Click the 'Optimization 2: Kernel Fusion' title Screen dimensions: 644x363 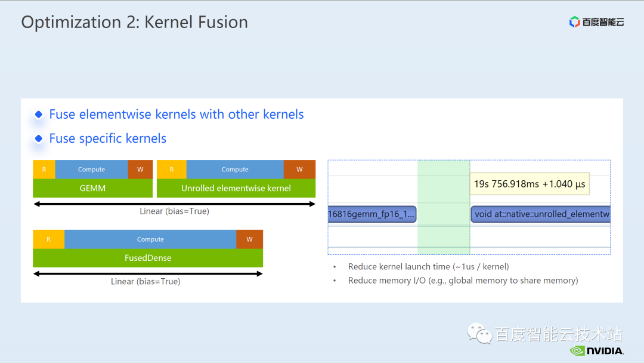[135, 23]
